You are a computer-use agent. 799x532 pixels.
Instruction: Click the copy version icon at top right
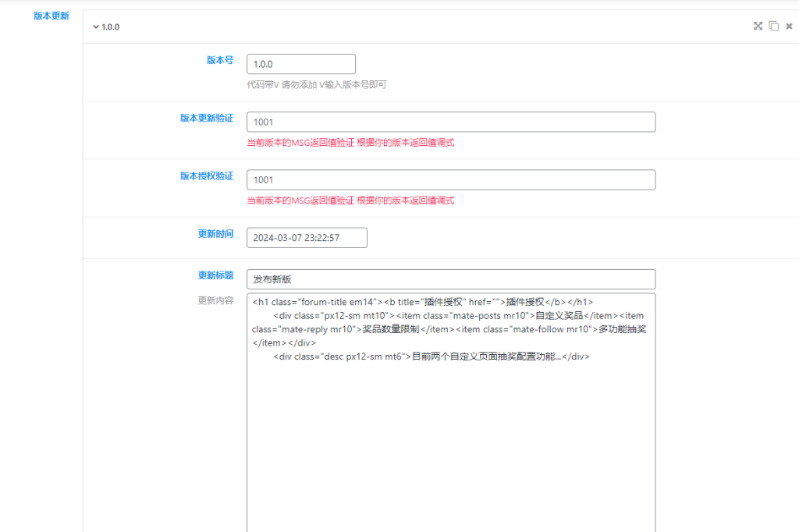[773, 26]
